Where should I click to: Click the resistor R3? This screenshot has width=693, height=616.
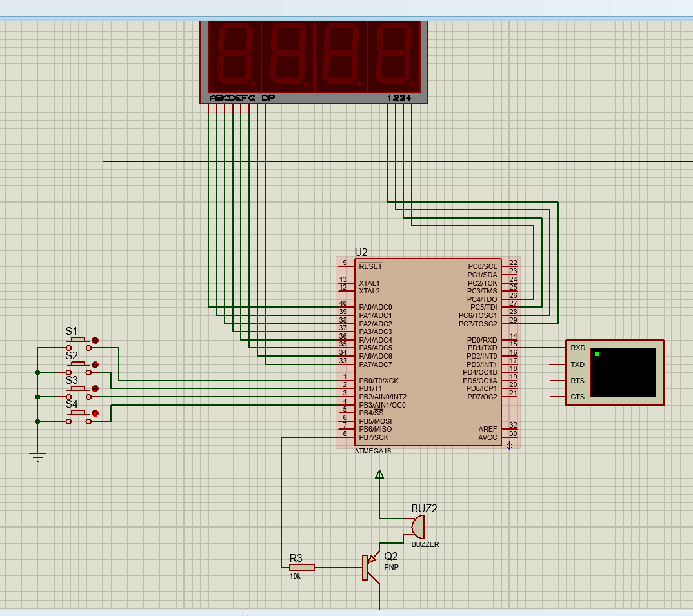point(300,568)
